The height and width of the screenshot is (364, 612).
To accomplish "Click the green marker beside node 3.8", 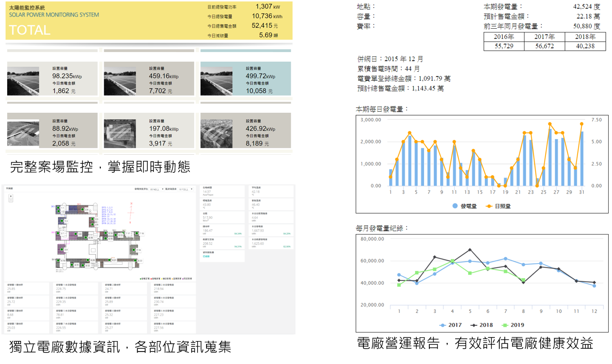I will point(76,234).
